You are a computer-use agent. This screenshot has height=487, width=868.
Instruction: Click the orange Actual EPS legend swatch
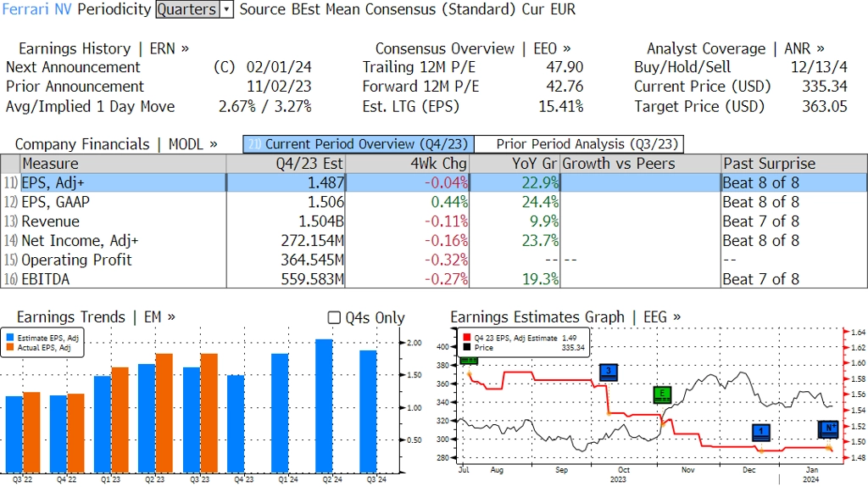pos(10,348)
